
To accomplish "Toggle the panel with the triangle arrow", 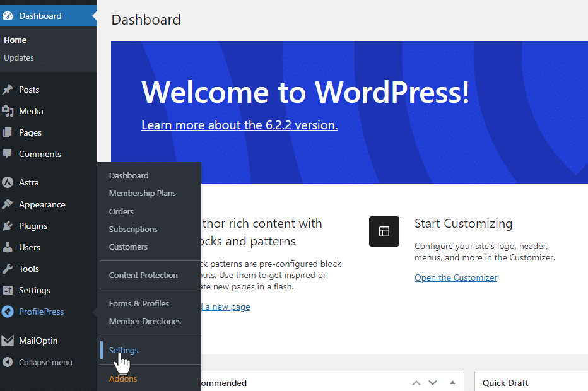I will pyautogui.click(x=452, y=382).
